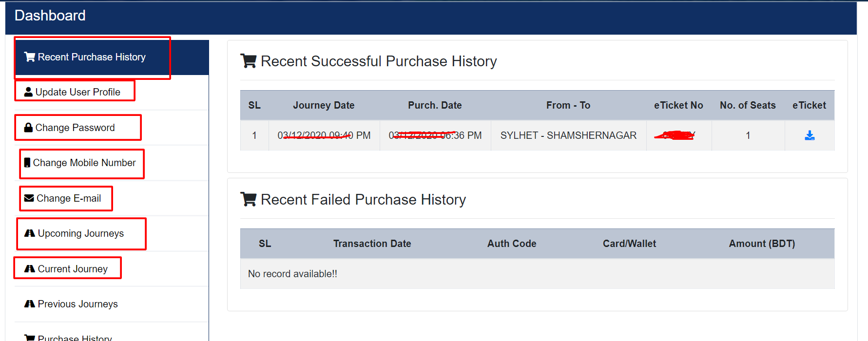Click the lock icon beside Change Password
This screenshot has height=341, width=868.
(29, 128)
